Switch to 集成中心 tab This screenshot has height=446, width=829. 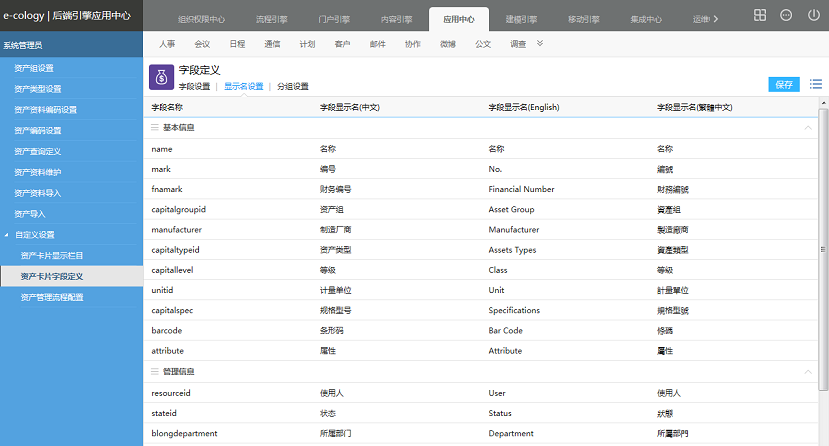[646, 20]
